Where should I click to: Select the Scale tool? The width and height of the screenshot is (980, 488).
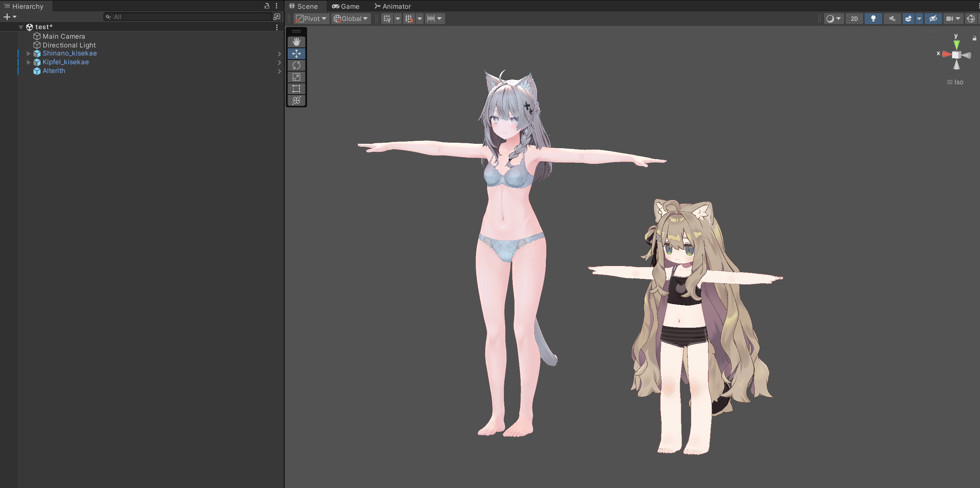[296, 77]
